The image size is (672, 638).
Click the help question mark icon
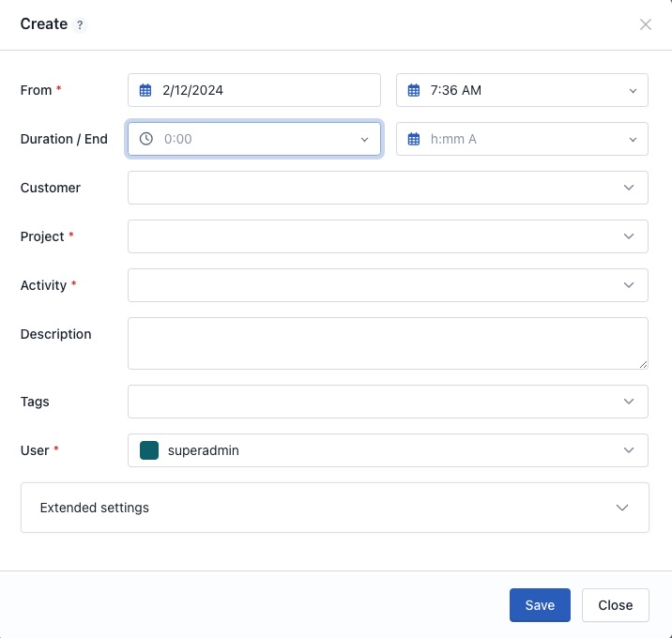tap(80, 25)
